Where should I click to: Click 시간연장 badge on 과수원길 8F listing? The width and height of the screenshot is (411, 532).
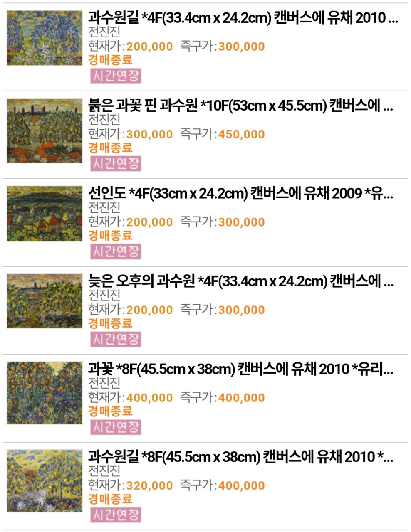pyautogui.click(x=116, y=515)
